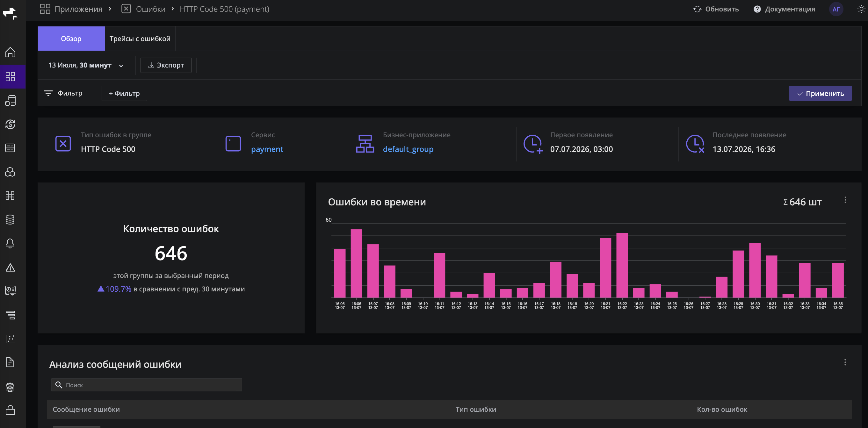This screenshot has width=868, height=428.
Task: Switch to the Обзор tab
Action: tap(71, 39)
